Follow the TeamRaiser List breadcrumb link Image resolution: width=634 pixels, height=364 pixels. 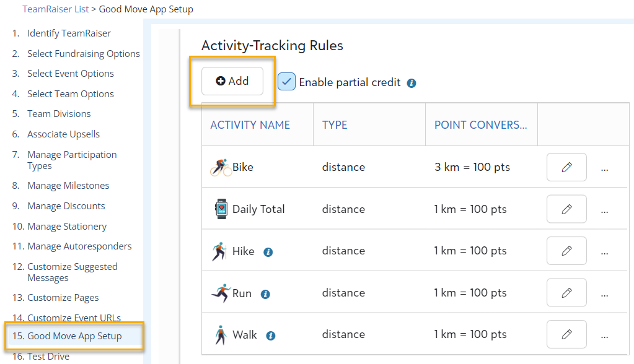[55, 9]
